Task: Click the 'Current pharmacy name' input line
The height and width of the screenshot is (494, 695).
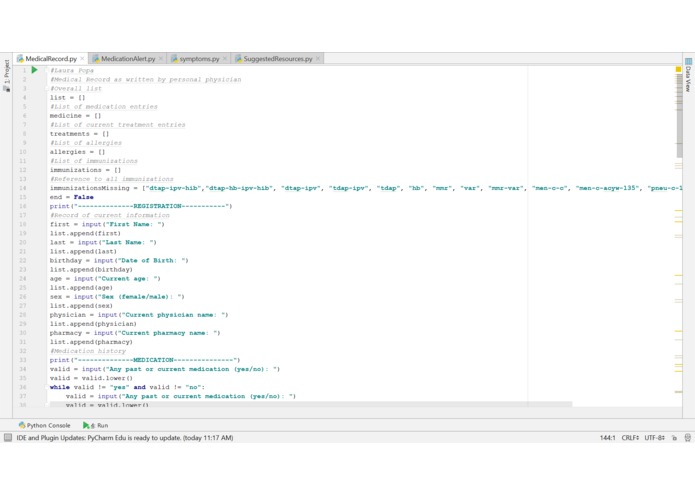Action: [x=135, y=333]
